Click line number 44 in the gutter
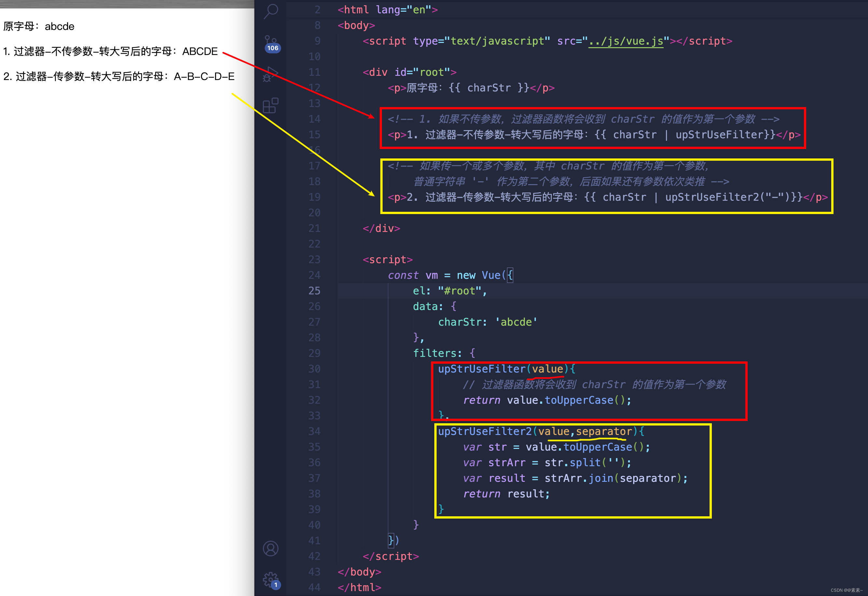The width and height of the screenshot is (868, 596). (314, 588)
